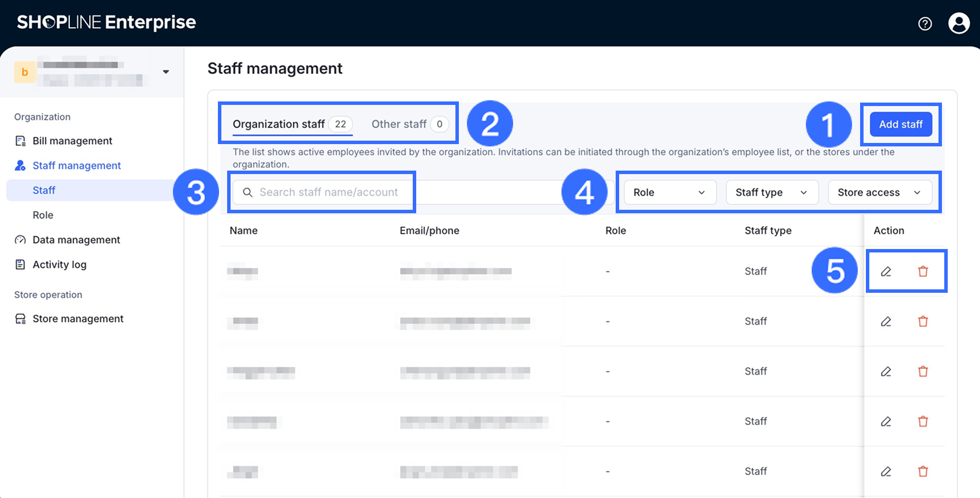The image size is (980, 498).
Task: Click the Staff type column header
Action: click(x=768, y=231)
